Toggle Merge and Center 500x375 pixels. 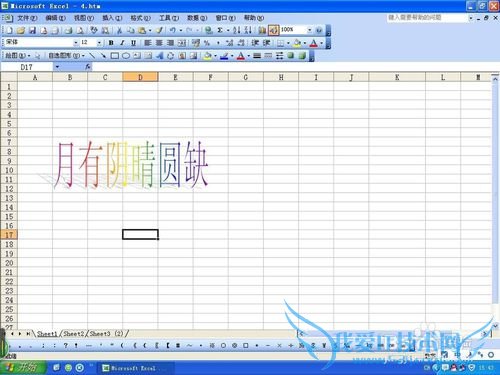coord(182,43)
